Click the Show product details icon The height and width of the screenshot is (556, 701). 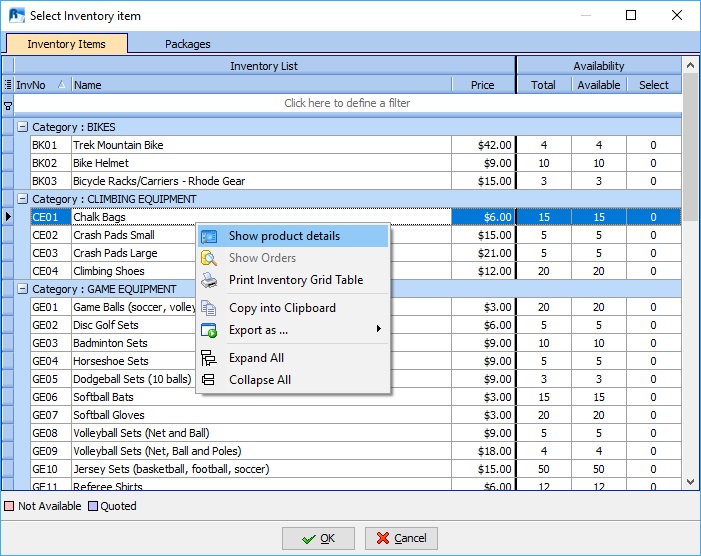click(209, 237)
